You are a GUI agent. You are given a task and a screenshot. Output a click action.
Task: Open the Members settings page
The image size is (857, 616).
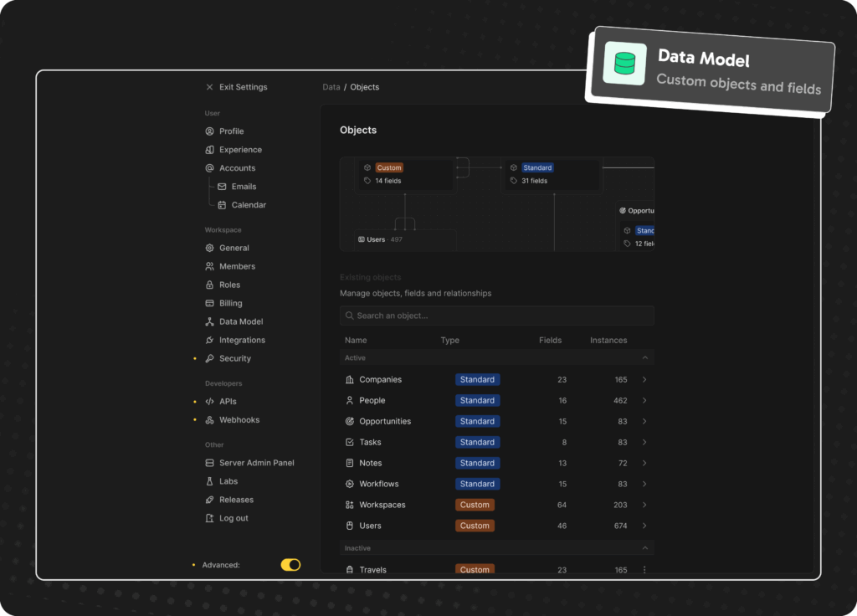[x=237, y=267]
